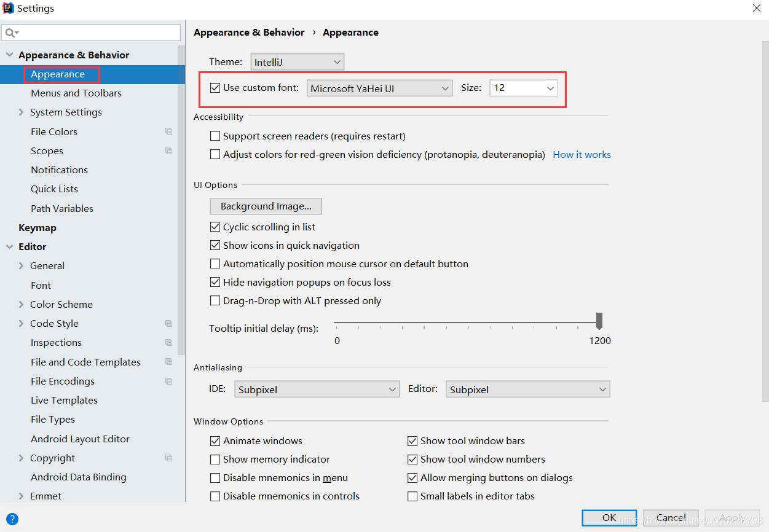The width and height of the screenshot is (769, 532).
Task: Click the sharing icon next to File Encodings
Action: click(168, 381)
